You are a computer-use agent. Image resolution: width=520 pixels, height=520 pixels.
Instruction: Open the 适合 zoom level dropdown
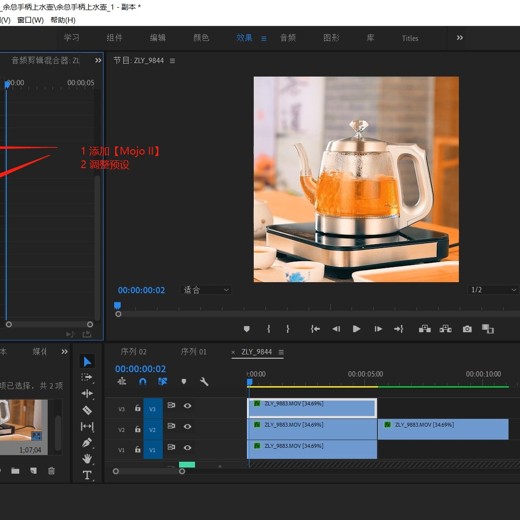coord(206,290)
